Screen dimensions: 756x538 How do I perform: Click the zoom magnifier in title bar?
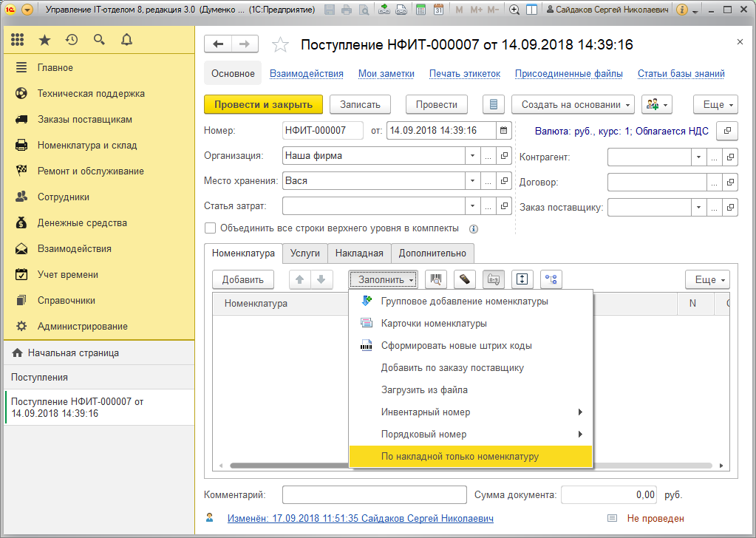[514, 9]
